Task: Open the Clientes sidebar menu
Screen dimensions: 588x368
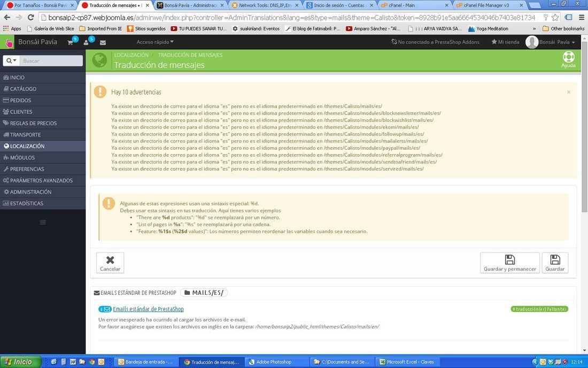Action: coord(43,112)
